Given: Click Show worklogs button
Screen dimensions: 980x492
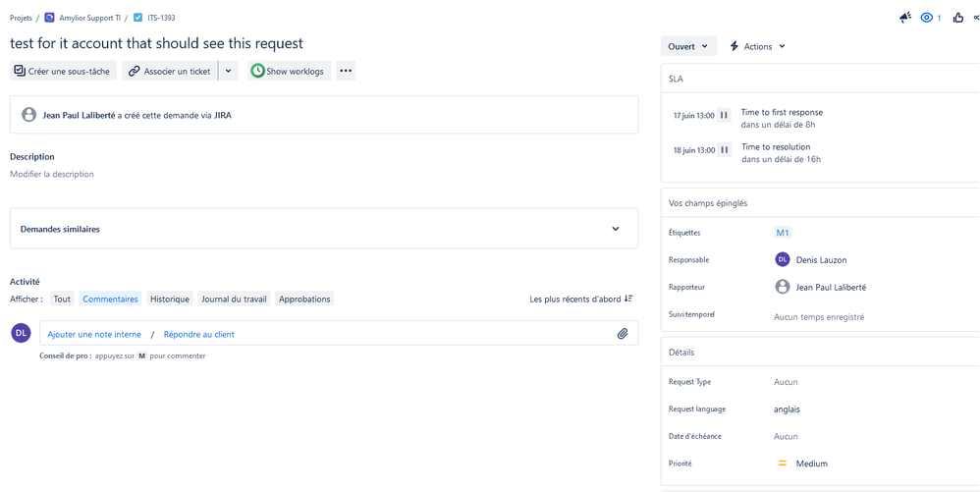Looking at the screenshot, I should pos(290,71).
